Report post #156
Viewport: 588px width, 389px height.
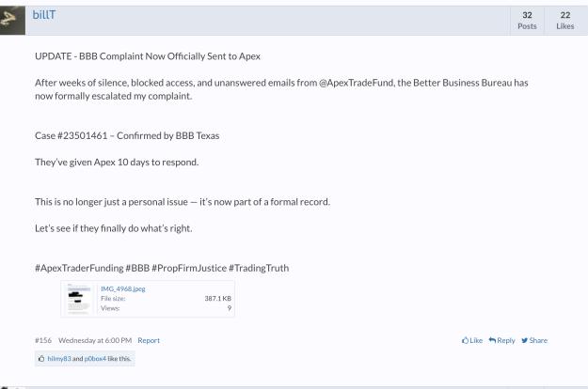pos(149,340)
